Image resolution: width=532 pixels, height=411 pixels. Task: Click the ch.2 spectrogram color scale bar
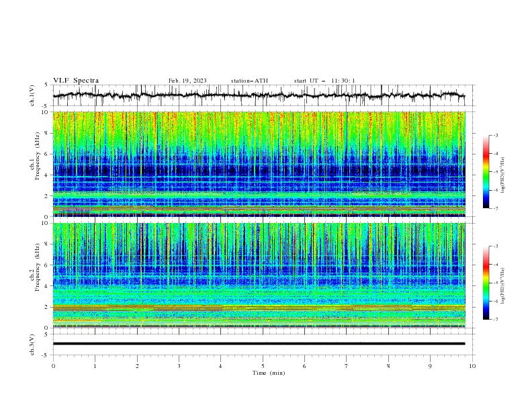point(486,283)
